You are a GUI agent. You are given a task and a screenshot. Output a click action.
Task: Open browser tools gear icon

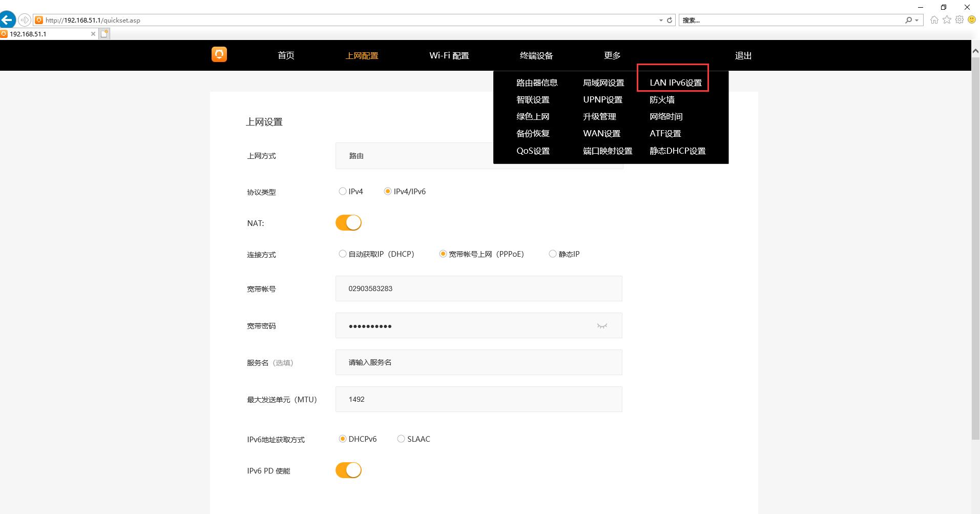(x=959, y=20)
